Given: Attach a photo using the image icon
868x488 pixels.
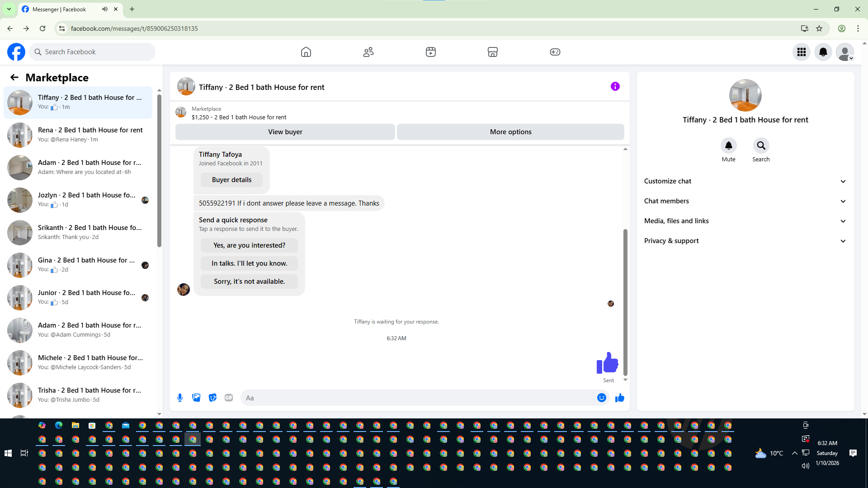Looking at the screenshot, I should point(196,398).
